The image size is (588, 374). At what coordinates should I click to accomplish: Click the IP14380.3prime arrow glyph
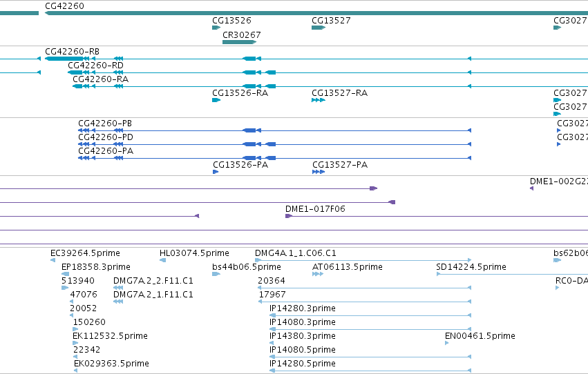tap(272, 344)
